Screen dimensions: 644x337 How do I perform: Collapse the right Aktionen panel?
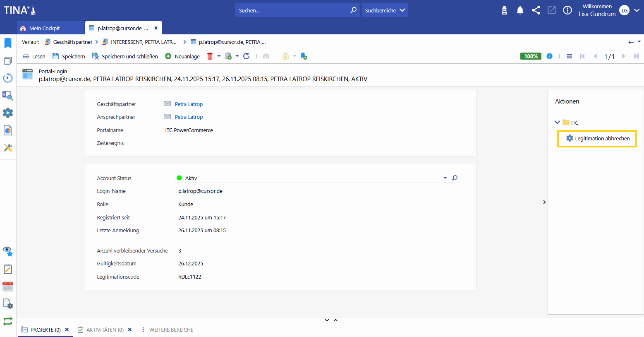[x=544, y=202]
